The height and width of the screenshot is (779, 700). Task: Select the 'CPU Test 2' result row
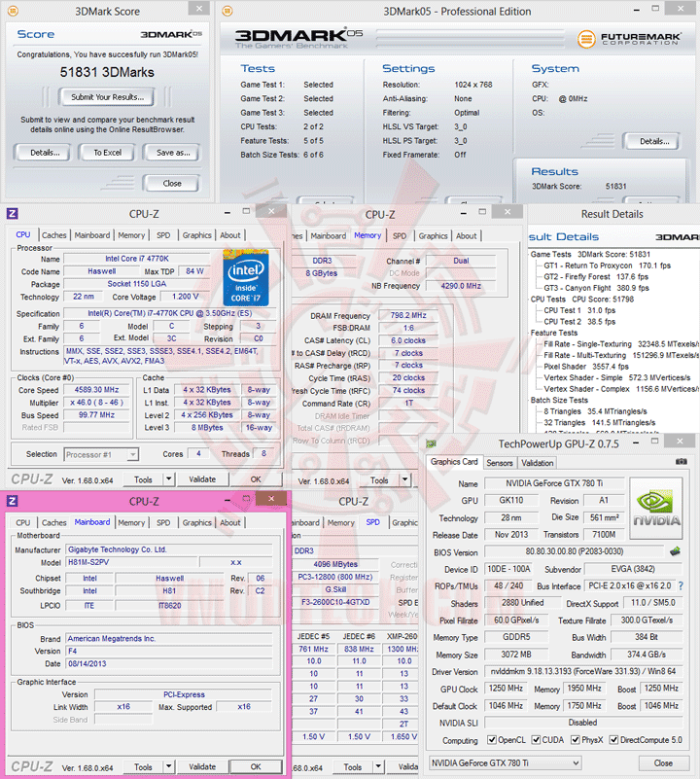pos(579,322)
